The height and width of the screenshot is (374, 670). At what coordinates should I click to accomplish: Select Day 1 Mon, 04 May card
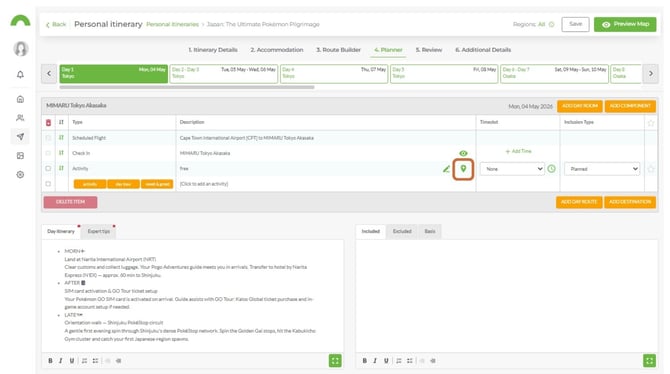tap(113, 74)
